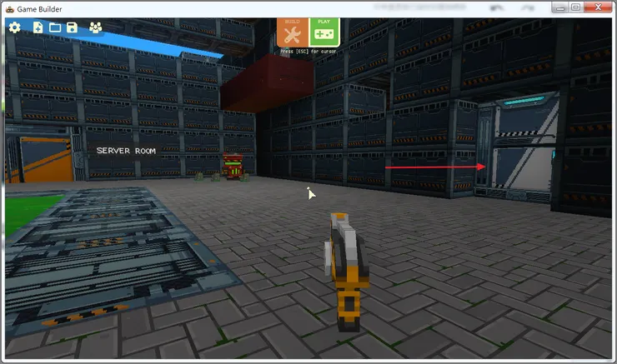Open the multiplayer people icon

[x=95, y=27]
